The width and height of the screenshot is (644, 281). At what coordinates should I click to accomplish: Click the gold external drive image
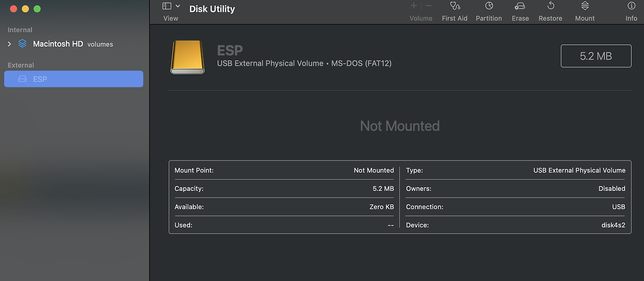pos(188,57)
